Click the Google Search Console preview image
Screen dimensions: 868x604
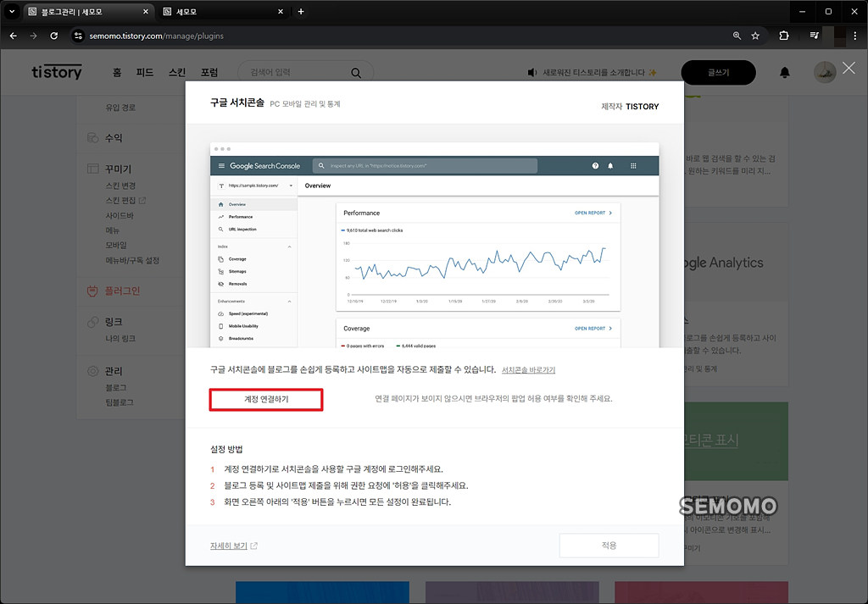click(435, 245)
